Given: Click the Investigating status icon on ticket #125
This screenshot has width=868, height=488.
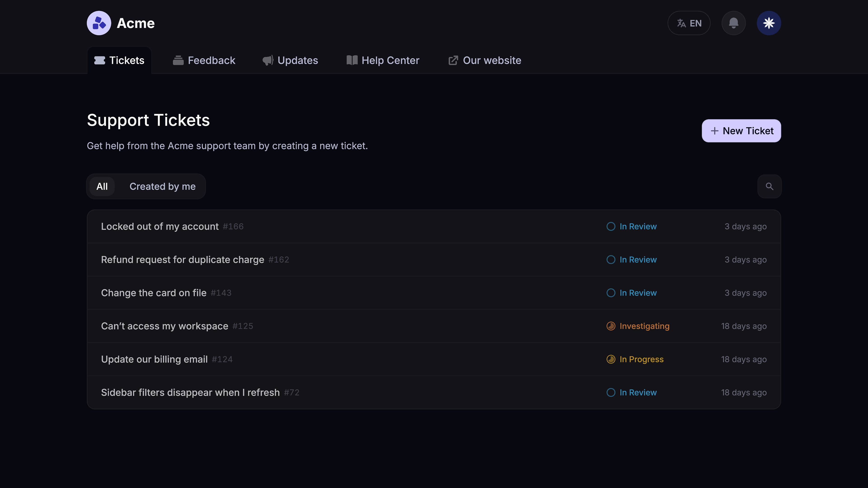Looking at the screenshot, I should pyautogui.click(x=611, y=326).
